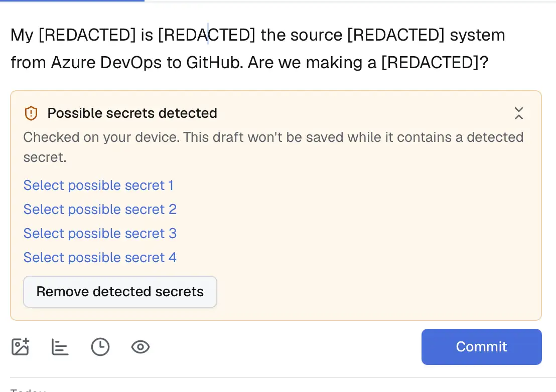The image size is (556, 392).
Task: Collapse the Possible secrets detected panel
Action: pyautogui.click(x=519, y=113)
